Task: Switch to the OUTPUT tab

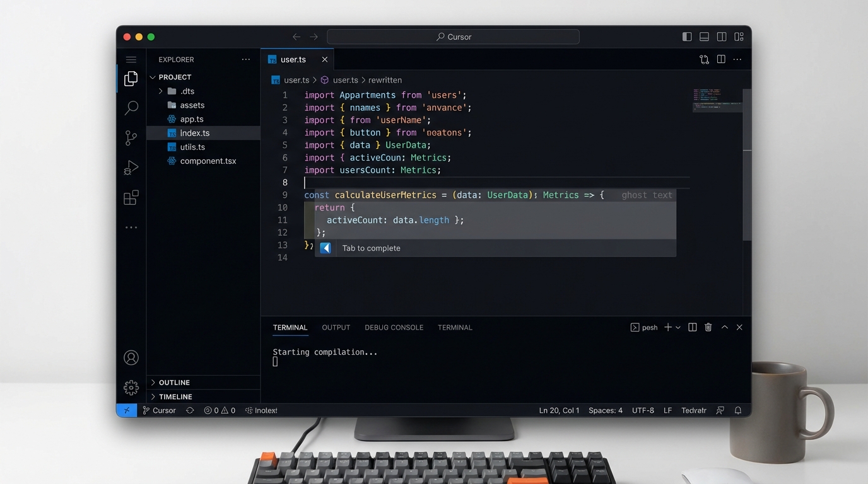Action: (336, 327)
